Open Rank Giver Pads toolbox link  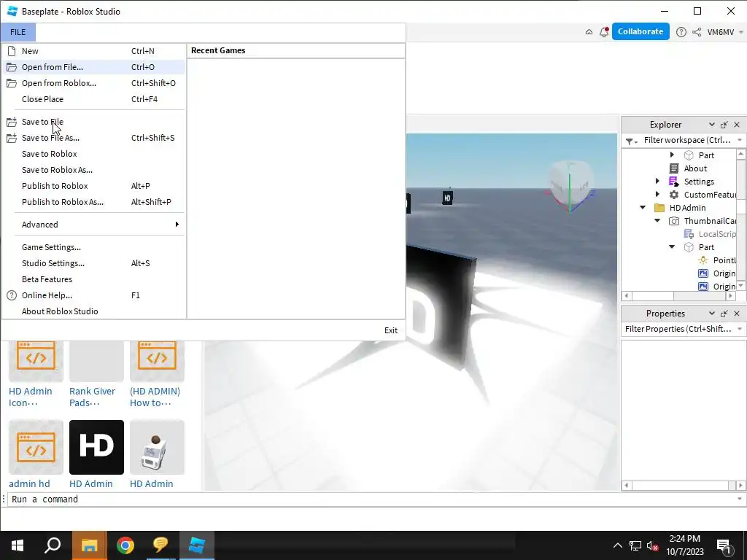(x=92, y=397)
